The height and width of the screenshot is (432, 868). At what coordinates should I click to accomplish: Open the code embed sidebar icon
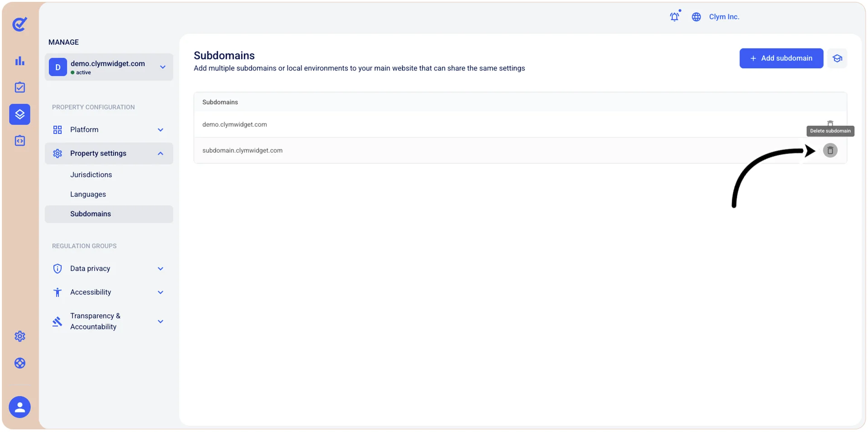(19, 141)
